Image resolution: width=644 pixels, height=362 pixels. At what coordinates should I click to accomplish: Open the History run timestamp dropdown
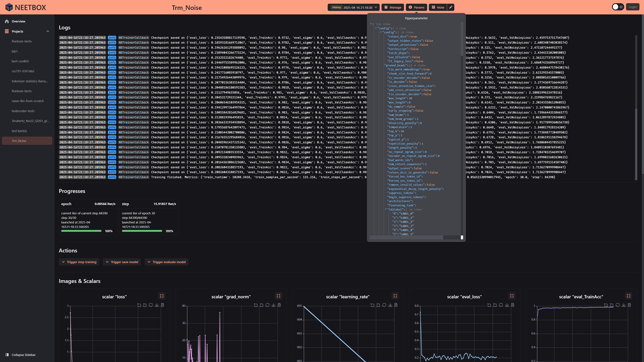(354, 7)
